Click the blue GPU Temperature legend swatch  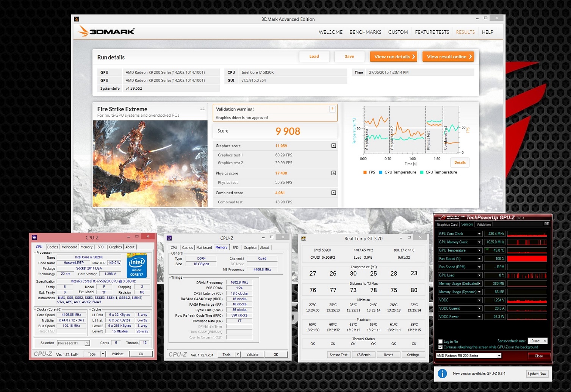pyautogui.click(x=380, y=172)
